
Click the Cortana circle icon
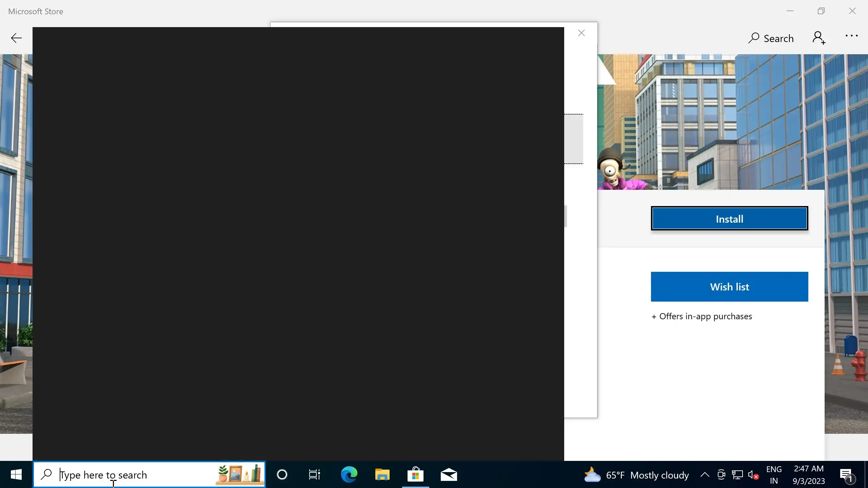click(282, 474)
